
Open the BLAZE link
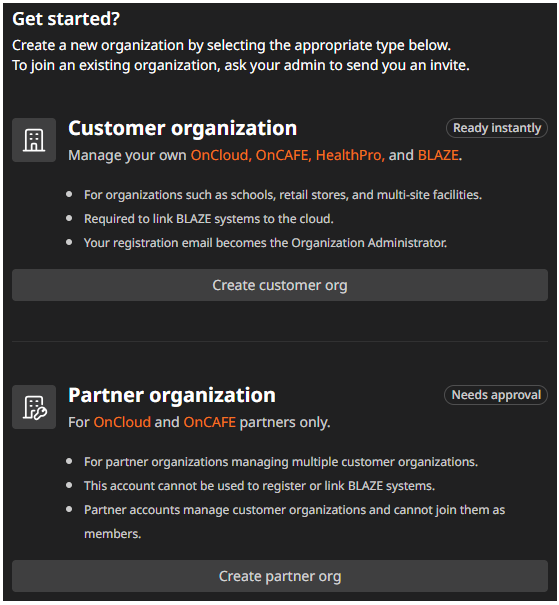pyautogui.click(x=439, y=155)
